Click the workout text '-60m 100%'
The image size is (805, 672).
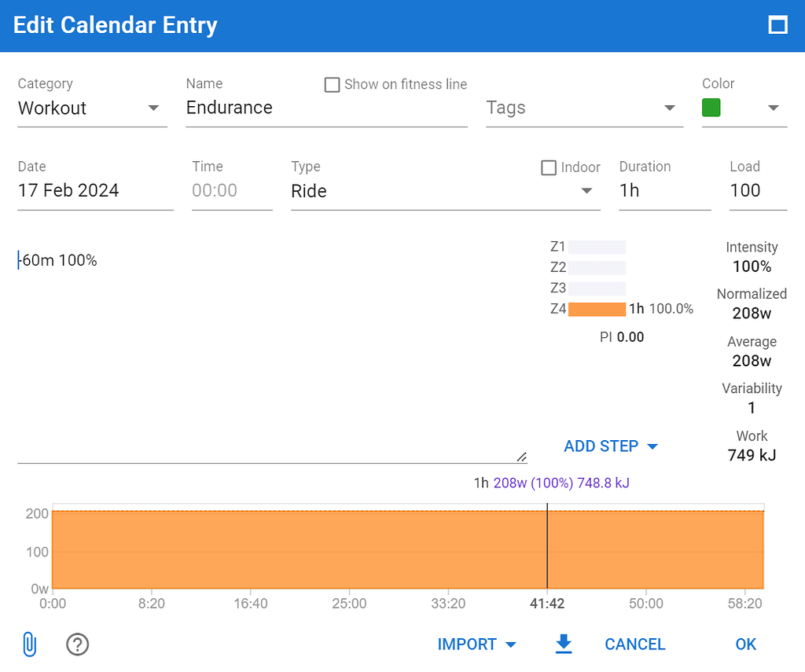(x=58, y=260)
